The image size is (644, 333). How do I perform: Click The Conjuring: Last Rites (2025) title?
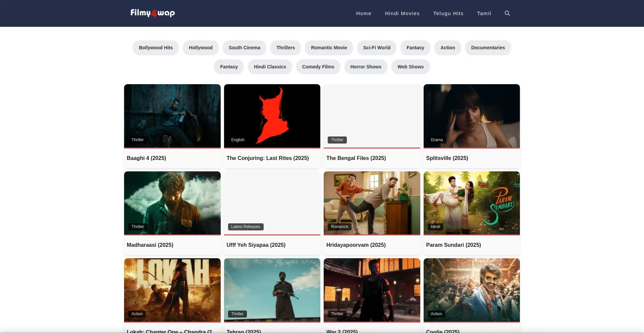click(268, 158)
